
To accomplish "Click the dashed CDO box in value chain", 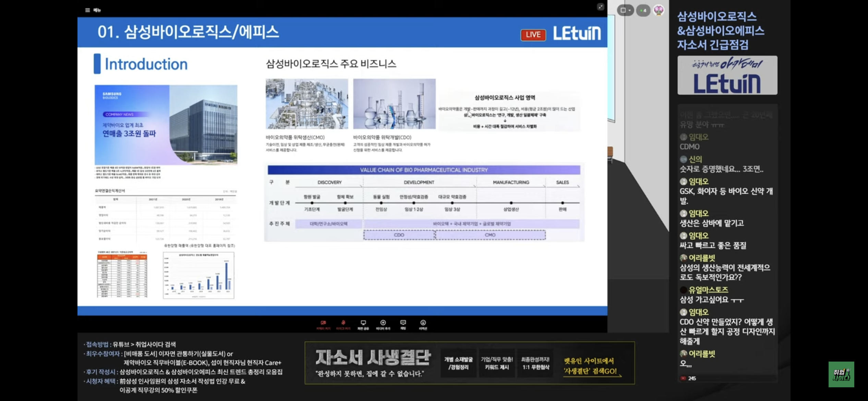I will [399, 235].
